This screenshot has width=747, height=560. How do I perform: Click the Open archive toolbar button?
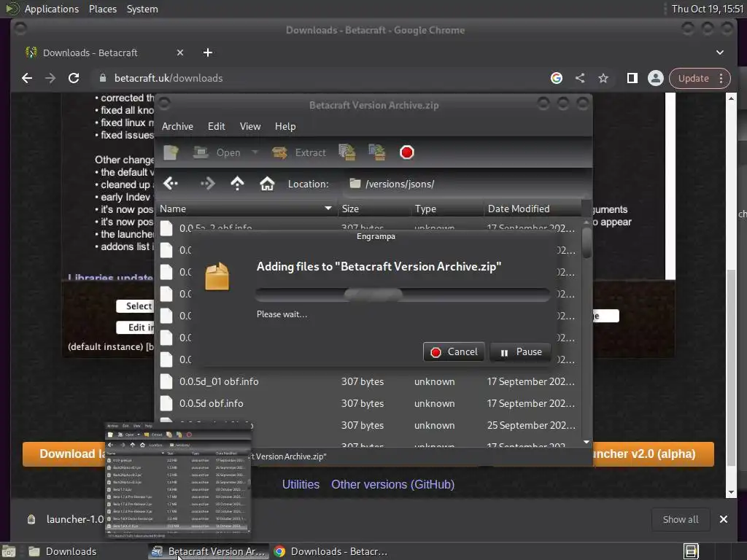click(217, 152)
